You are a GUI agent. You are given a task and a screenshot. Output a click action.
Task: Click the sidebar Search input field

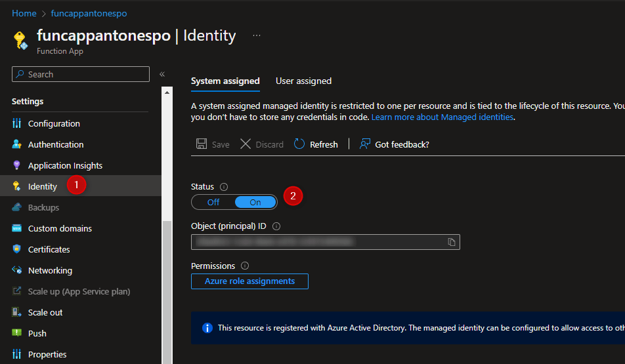click(x=81, y=74)
